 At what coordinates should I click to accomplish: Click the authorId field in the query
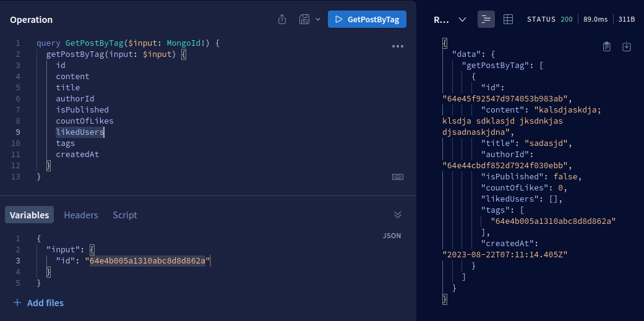75,98
